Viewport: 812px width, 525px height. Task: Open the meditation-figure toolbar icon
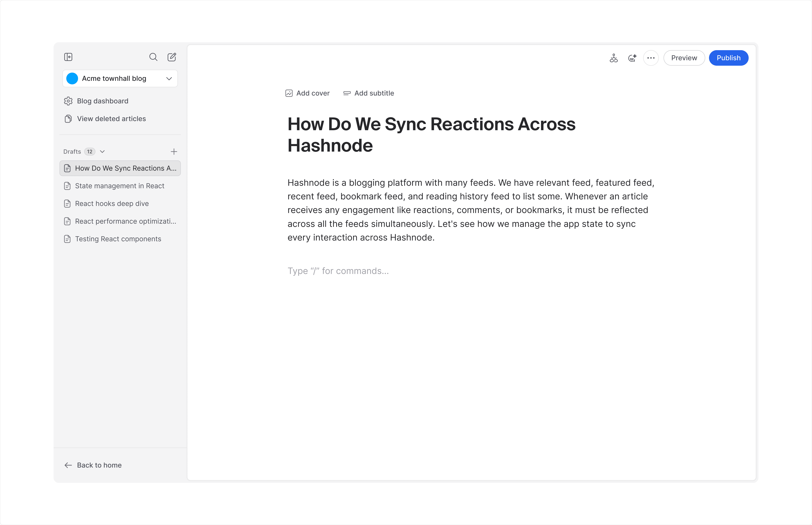click(614, 58)
